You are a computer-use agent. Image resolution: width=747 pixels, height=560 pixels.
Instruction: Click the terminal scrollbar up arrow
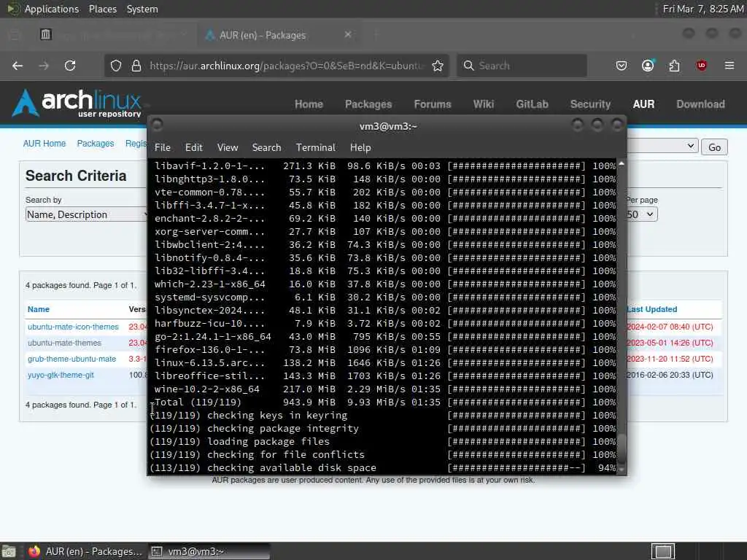click(x=622, y=164)
